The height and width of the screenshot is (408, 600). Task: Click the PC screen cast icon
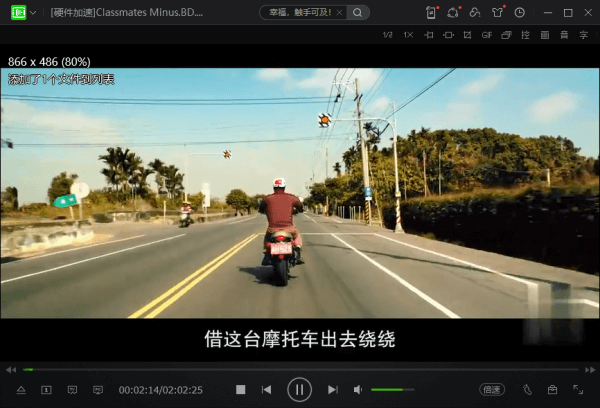tap(98, 390)
